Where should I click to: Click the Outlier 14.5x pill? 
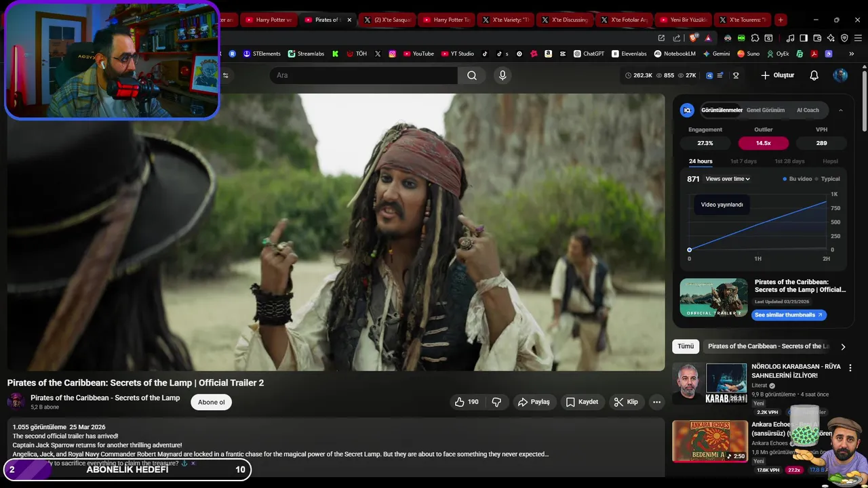coord(764,143)
